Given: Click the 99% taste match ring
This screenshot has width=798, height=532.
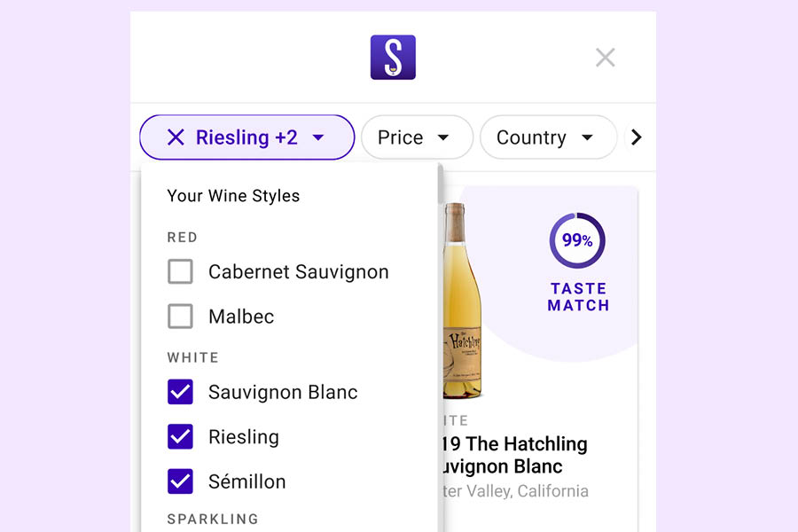Looking at the screenshot, I should point(577,240).
